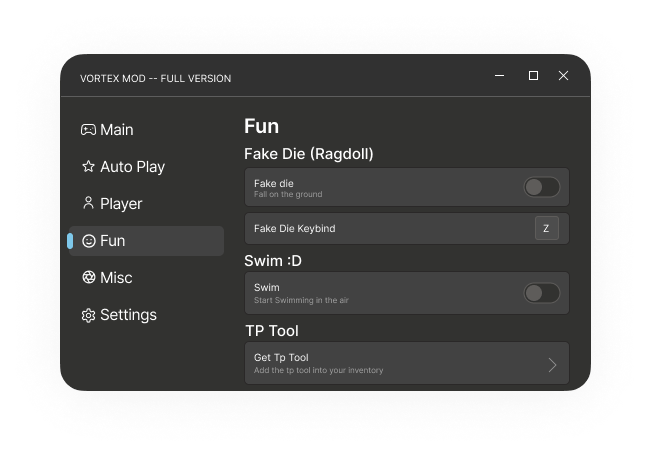Maximize the Vortex Mod window

click(533, 76)
